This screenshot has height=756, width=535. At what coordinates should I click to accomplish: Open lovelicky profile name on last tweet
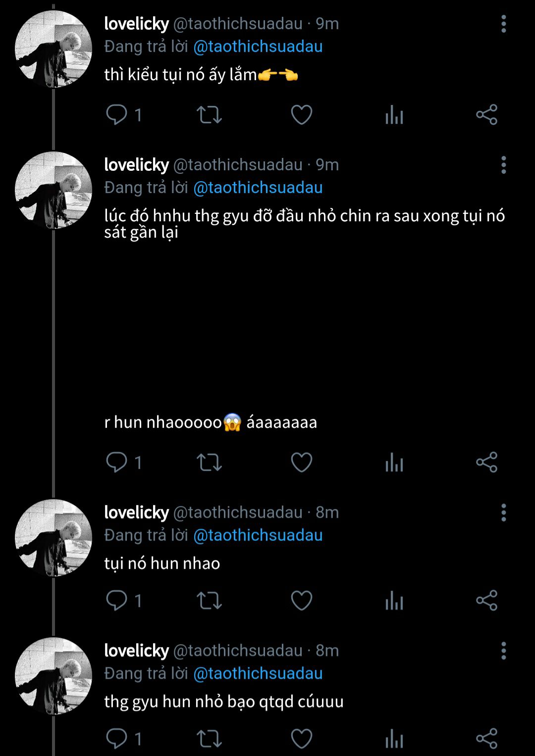[x=136, y=651]
